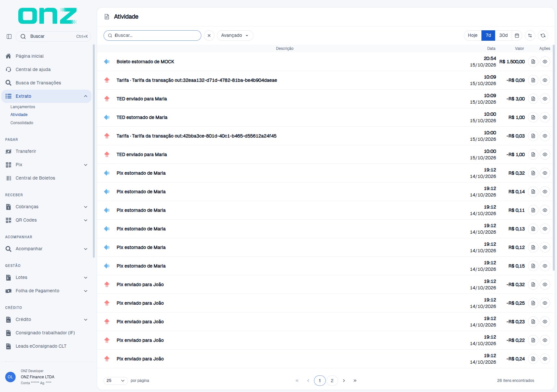Open Busca de Transações
Image resolution: width=557 pixels, height=392 pixels.
click(46, 83)
